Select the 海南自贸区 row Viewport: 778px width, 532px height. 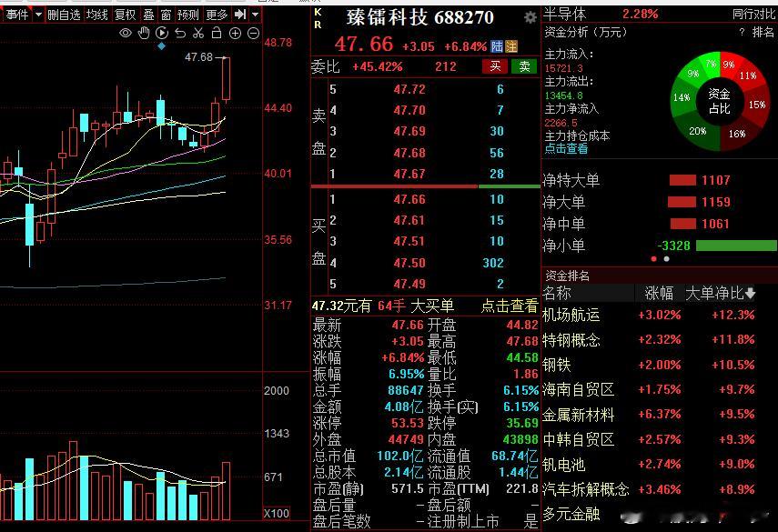click(x=659, y=390)
